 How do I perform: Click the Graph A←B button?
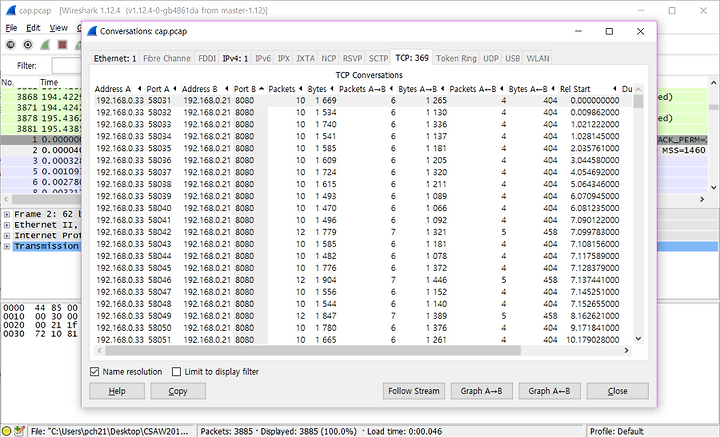pyautogui.click(x=549, y=391)
